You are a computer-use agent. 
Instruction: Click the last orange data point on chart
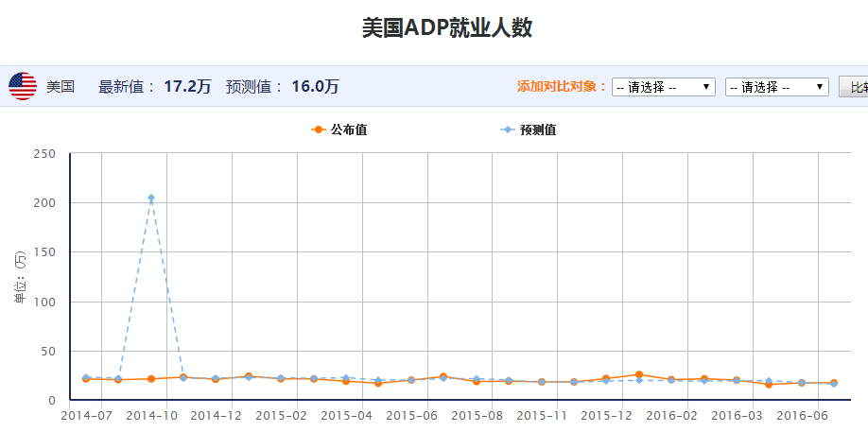coord(834,383)
